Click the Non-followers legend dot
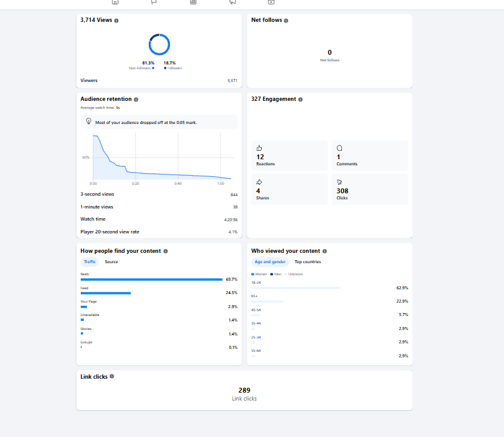This screenshot has width=504, height=437. pyautogui.click(x=153, y=68)
